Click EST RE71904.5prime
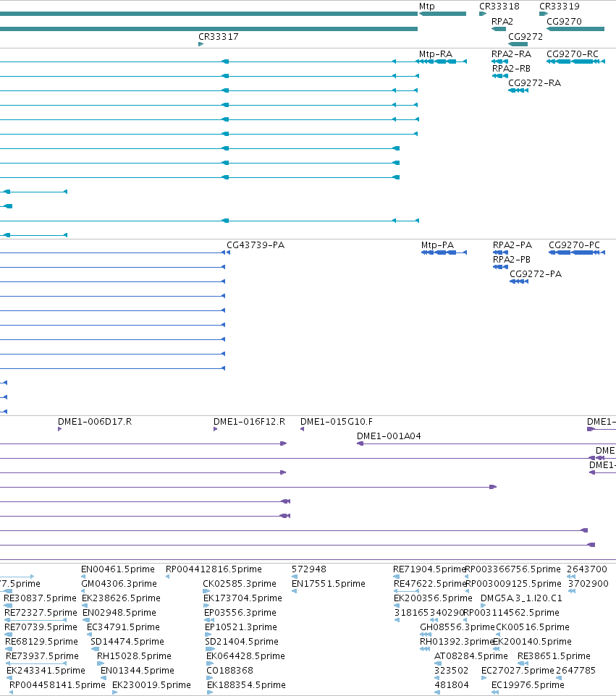 pyautogui.click(x=429, y=569)
